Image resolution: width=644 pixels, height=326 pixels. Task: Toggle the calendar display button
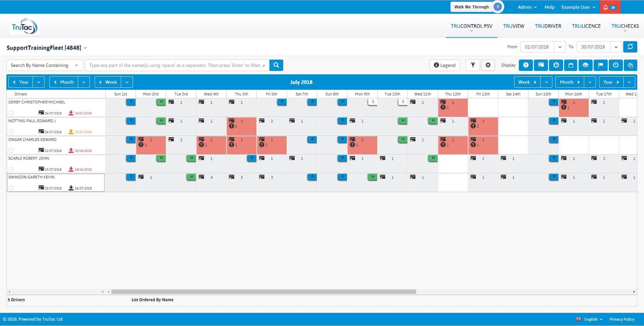[571, 65]
